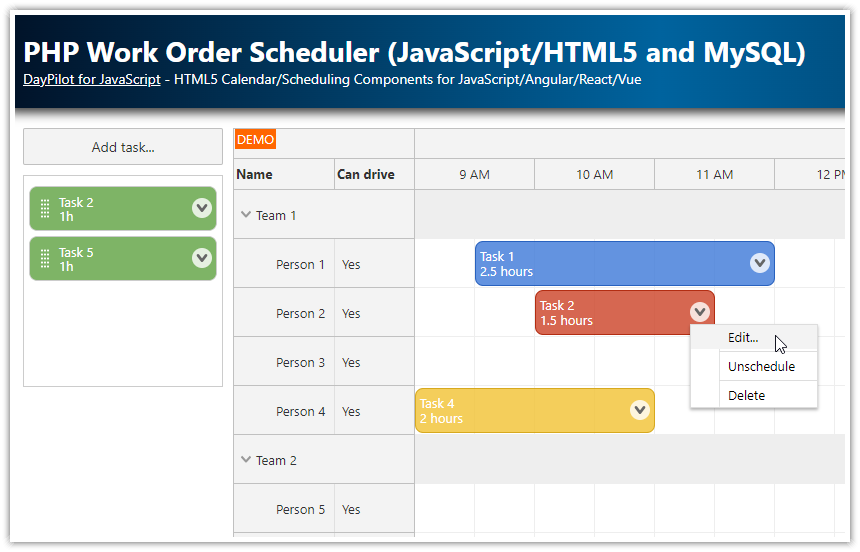This screenshot has width=860, height=552.
Task: Open the Task 4 2 hours menu arrow
Action: 640,410
